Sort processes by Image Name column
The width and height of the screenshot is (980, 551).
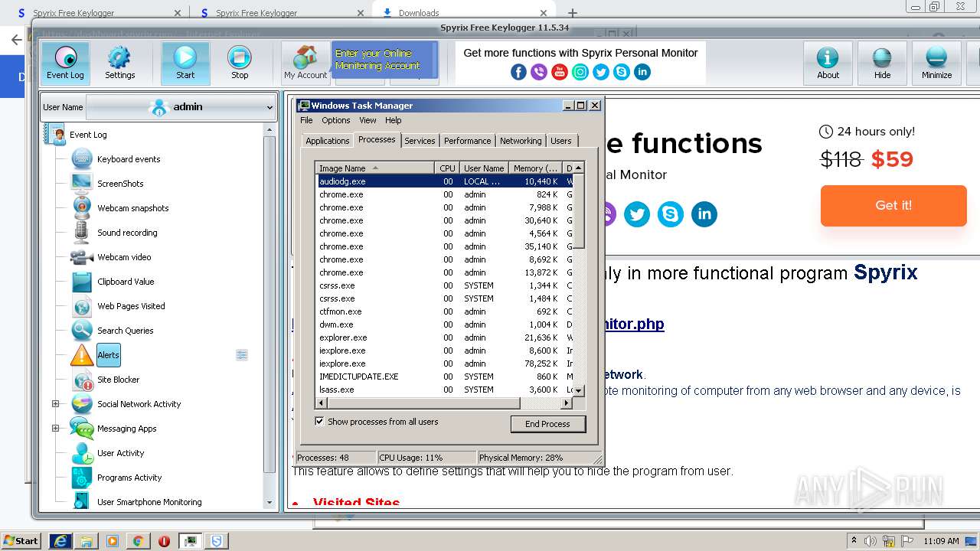coord(375,168)
